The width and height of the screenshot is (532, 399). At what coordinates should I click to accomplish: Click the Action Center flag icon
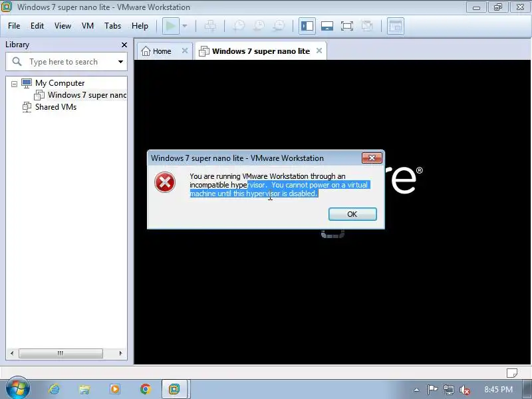tap(432, 390)
